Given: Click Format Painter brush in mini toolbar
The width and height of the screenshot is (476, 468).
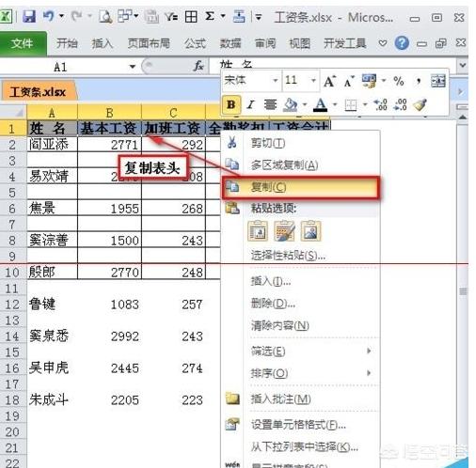Looking at the screenshot, I should click(420, 105).
